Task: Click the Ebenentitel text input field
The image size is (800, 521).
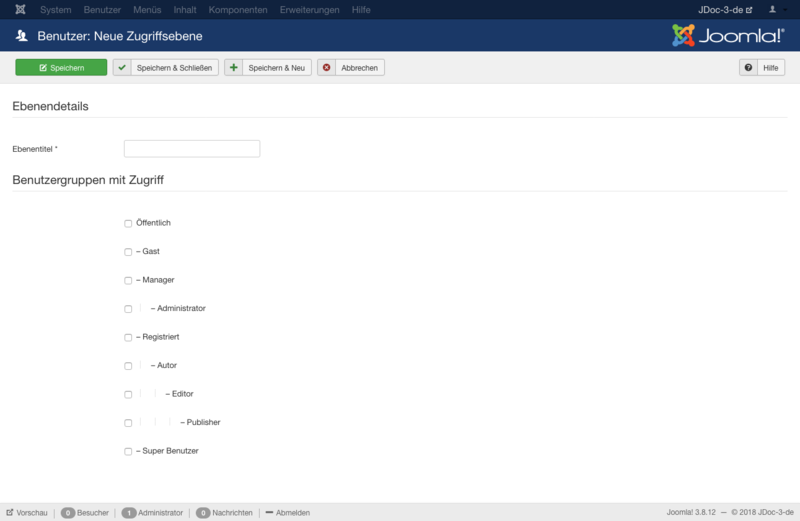Action: click(192, 148)
